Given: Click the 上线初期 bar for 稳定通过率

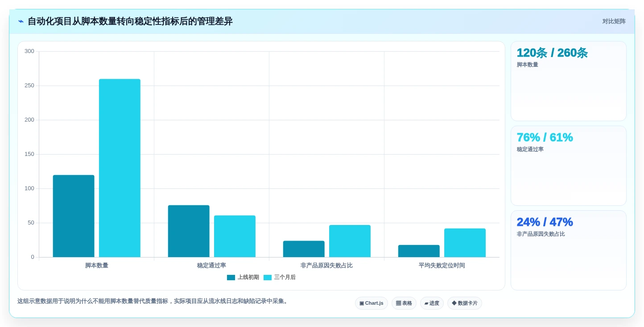Looking at the screenshot, I should click(x=189, y=231).
